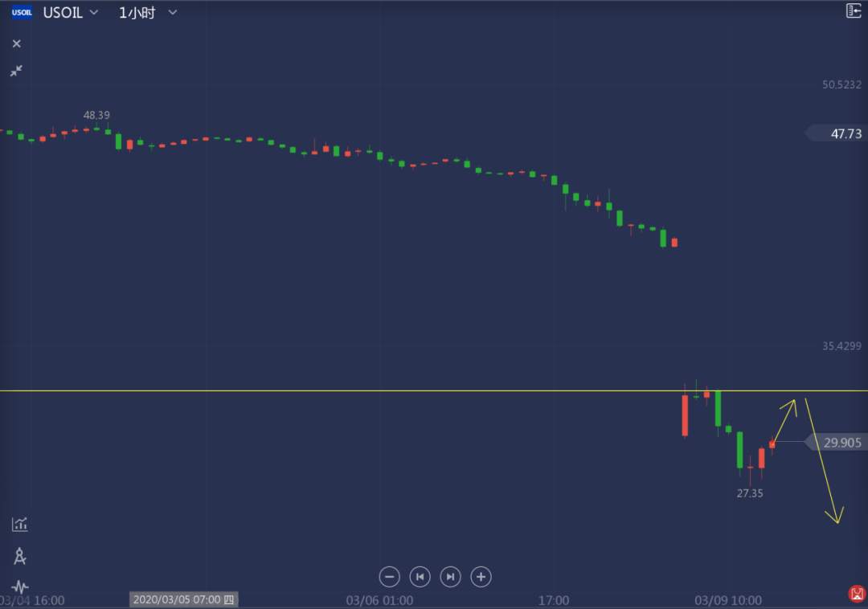Close the chart with the X icon
Screen dimensions: 868x609
[17, 43]
